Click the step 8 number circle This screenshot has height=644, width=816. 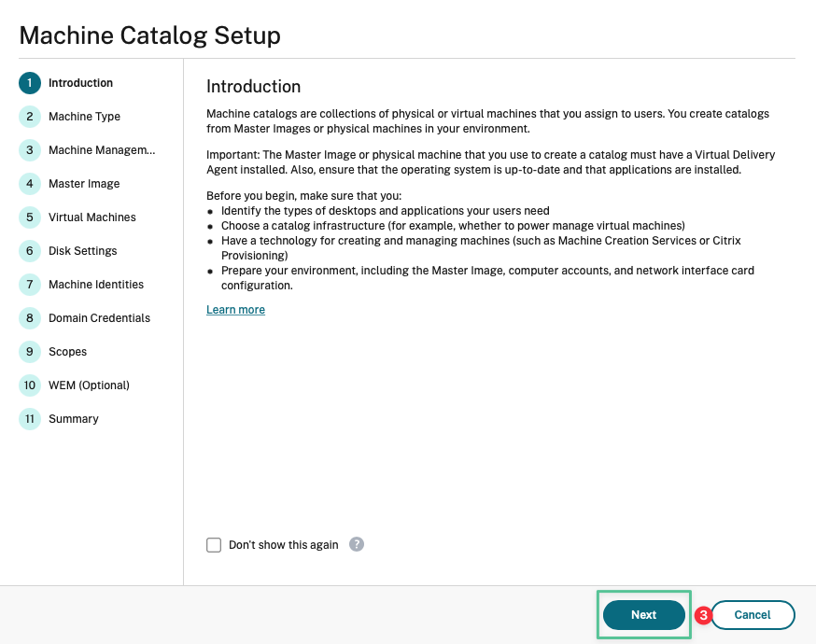(30, 318)
